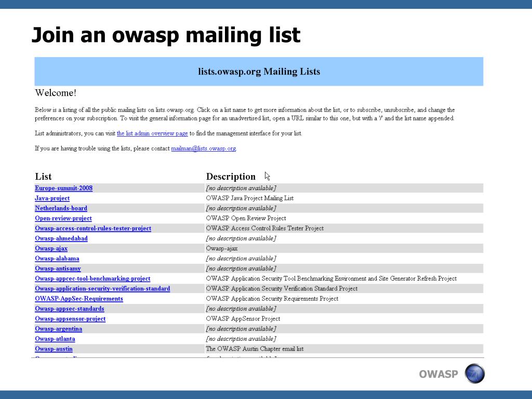Image resolution: width=532 pixels, height=399 pixels.
Task: Click the 'Join an owasp mailing list' title
Action: coord(166,35)
